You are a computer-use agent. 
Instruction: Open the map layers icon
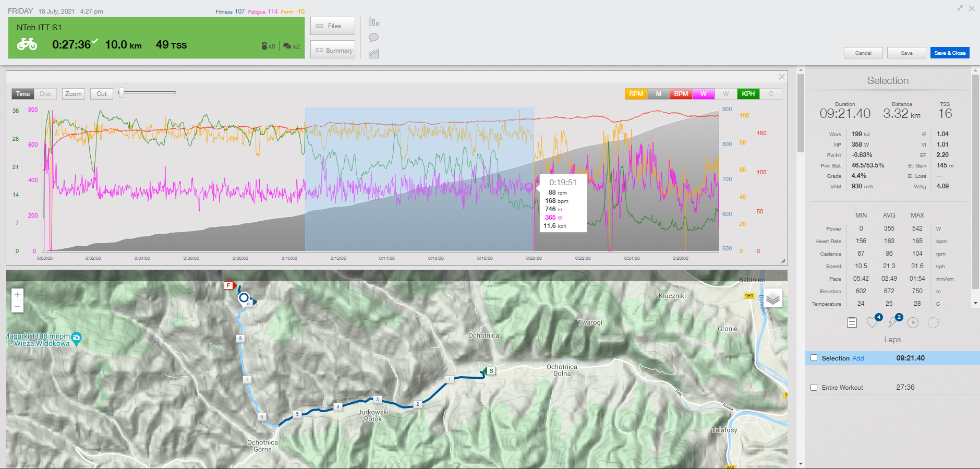click(x=773, y=298)
